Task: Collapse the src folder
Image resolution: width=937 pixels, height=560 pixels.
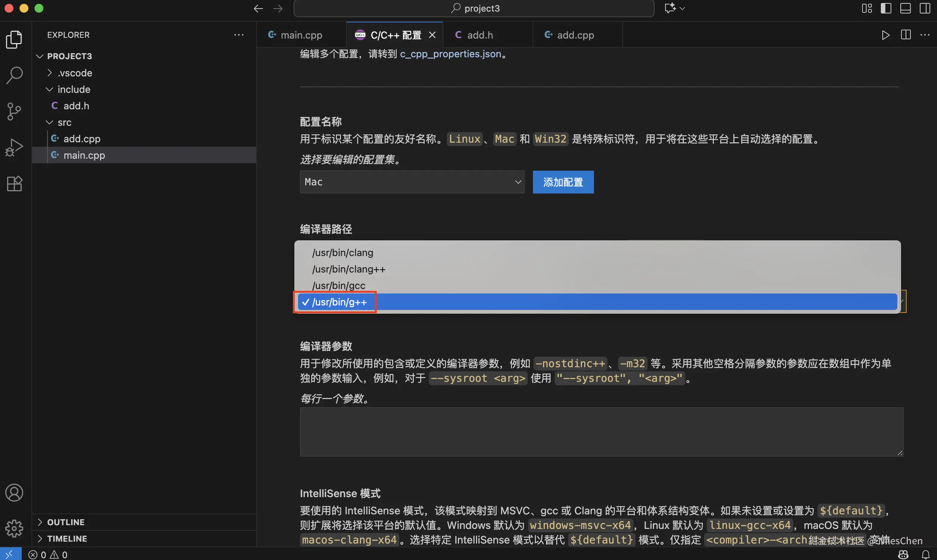Action: point(64,122)
